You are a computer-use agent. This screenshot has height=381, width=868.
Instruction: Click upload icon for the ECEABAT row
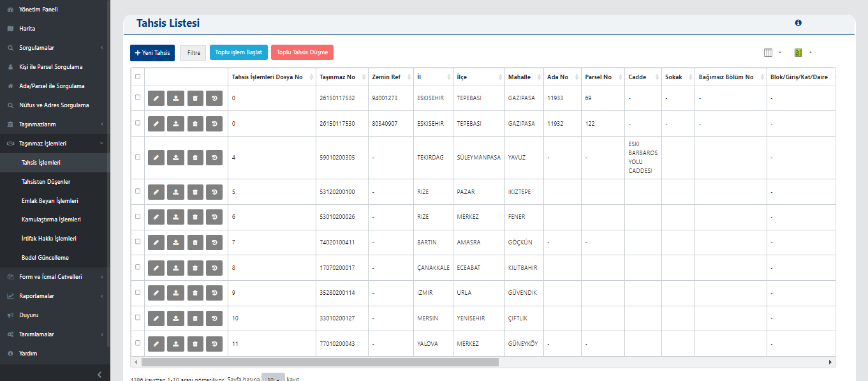pyautogui.click(x=175, y=268)
